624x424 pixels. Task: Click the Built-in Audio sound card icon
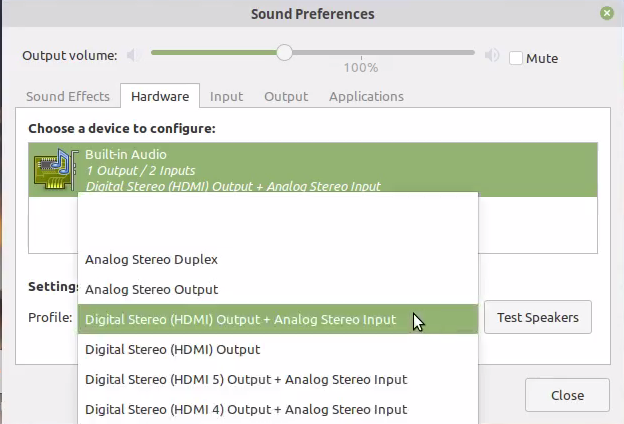(54, 169)
